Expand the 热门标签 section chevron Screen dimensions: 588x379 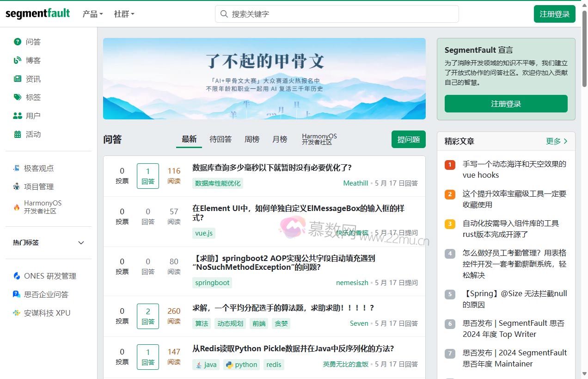81,243
